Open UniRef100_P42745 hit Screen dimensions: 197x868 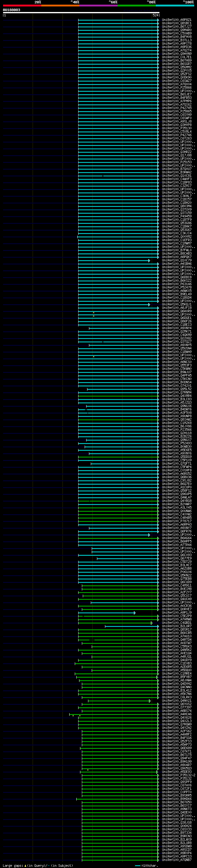[176, 108]
